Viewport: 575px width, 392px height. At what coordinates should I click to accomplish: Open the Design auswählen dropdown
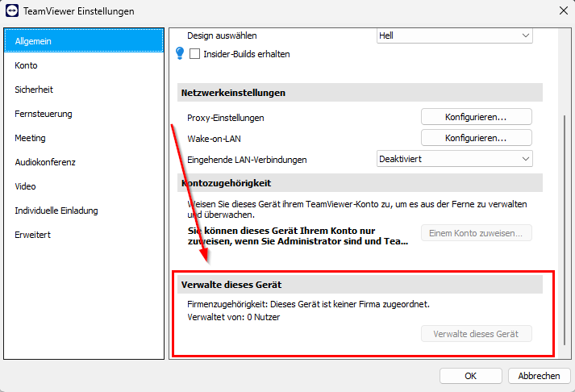tap(454, 35)
